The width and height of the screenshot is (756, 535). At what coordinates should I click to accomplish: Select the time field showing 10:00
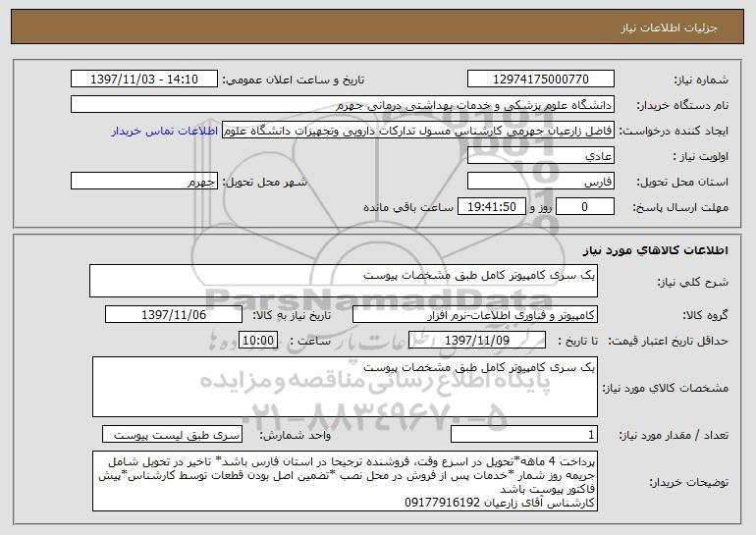point(258,341)
